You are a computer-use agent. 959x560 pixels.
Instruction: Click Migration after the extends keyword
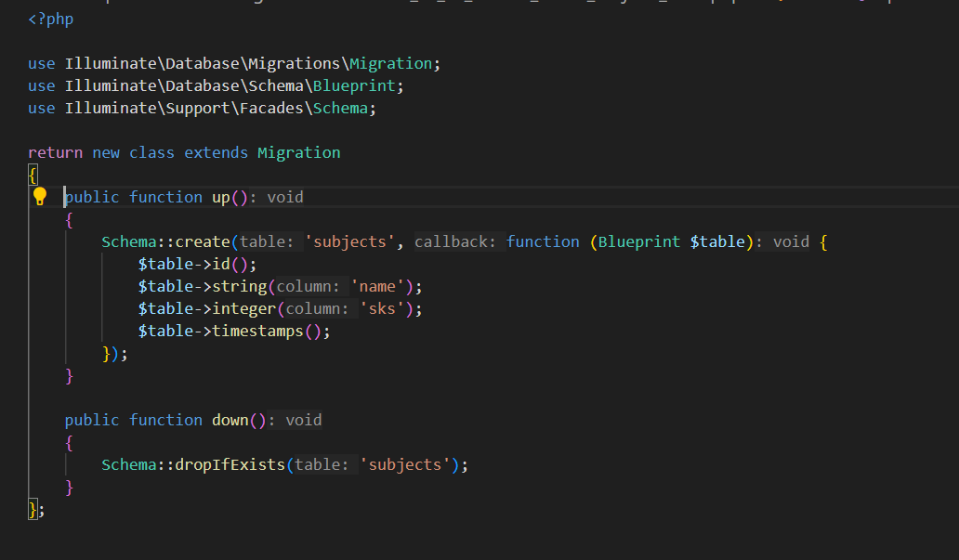tap(298, 152)
